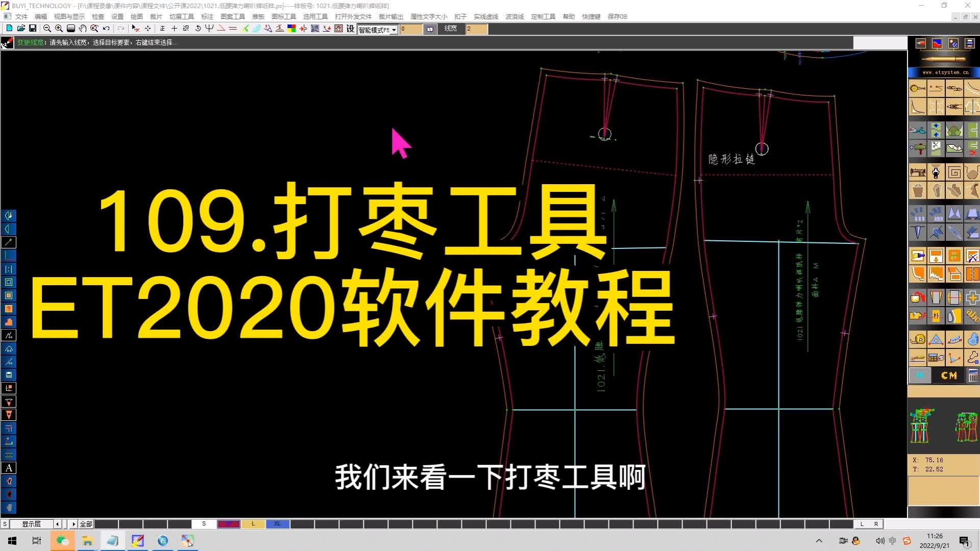Image resolution: width=980 pixels, height=551 pixels.
Task: Open WeChat from the taskbar
Action: [62, 540]
